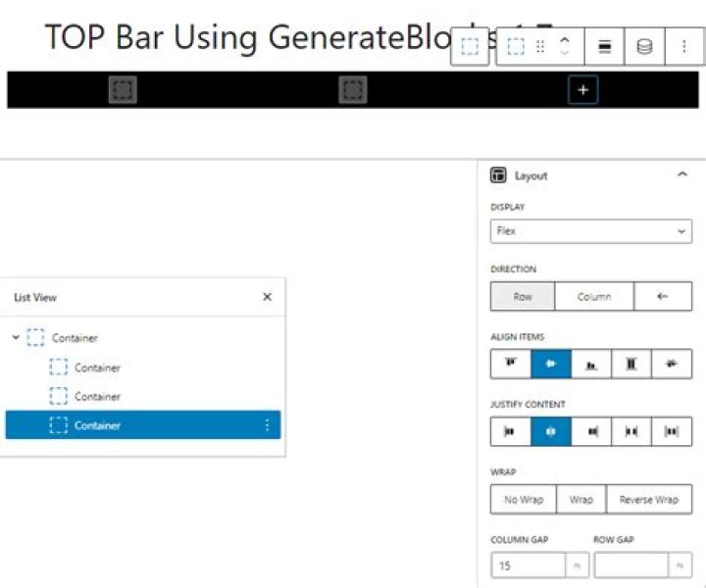The image size is (706, 588).
Task: Select Wrap option
Action: (x=581, y=500)
